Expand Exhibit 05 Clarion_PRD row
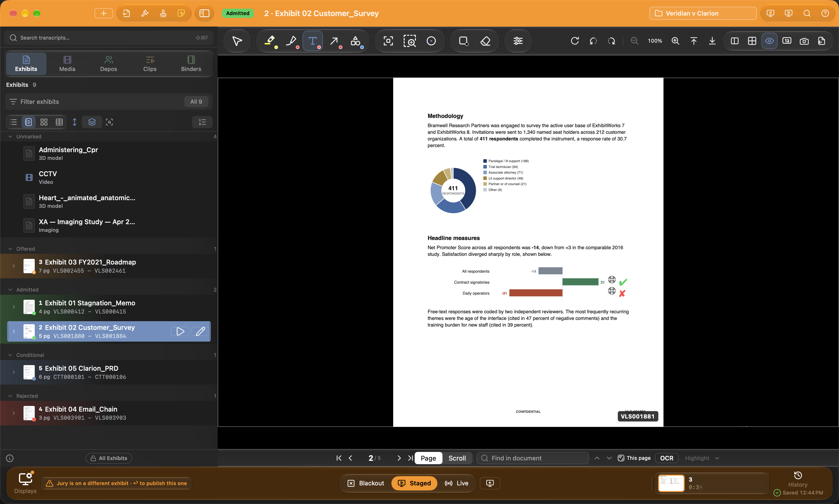This screenshot has height=504, width=839. click(14, 372)
